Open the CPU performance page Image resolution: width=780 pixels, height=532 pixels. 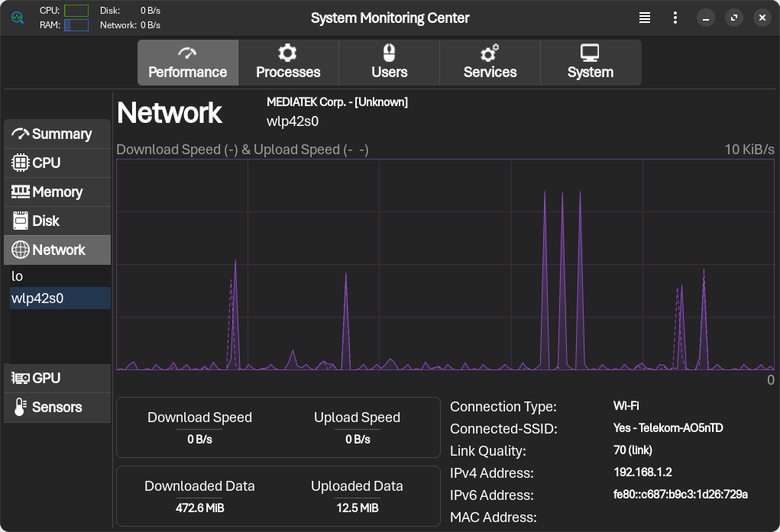click(x=57, y=163)
